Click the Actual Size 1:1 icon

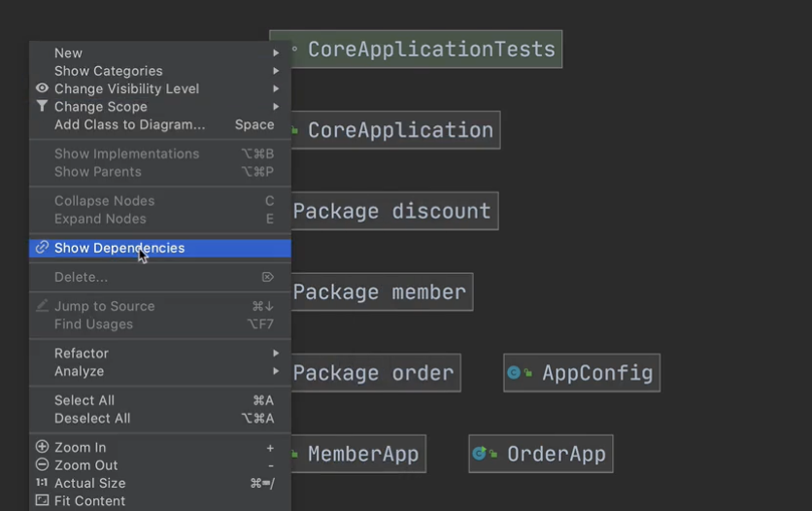point(42,483)
